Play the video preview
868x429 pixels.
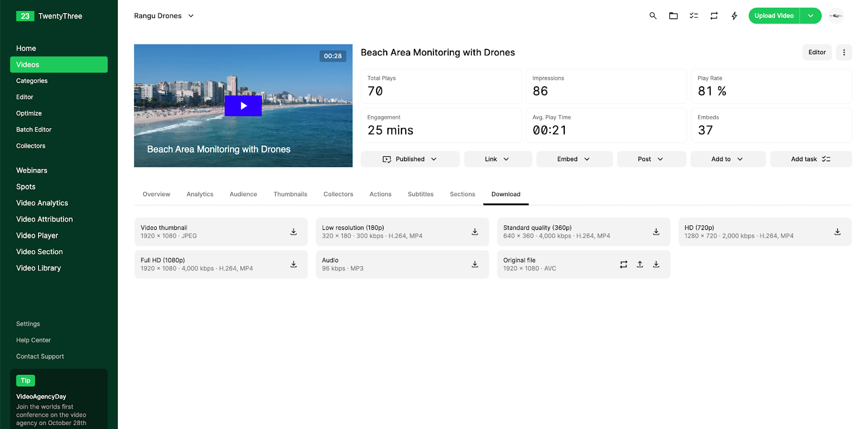pyautogui.click(x=243, y=106)
